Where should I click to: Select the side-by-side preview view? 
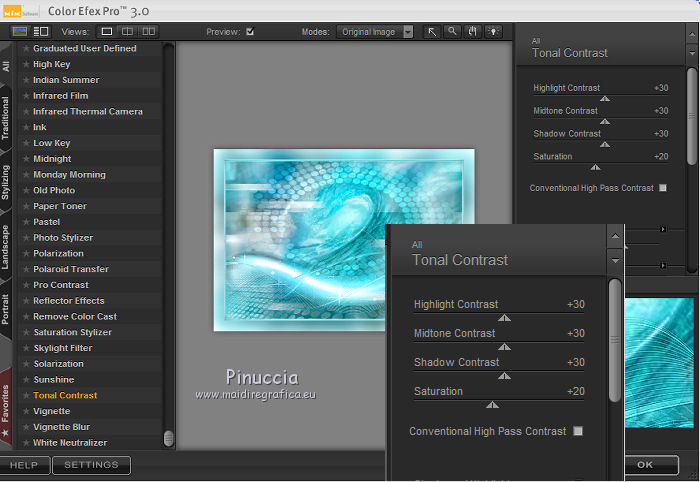point(149,31)
